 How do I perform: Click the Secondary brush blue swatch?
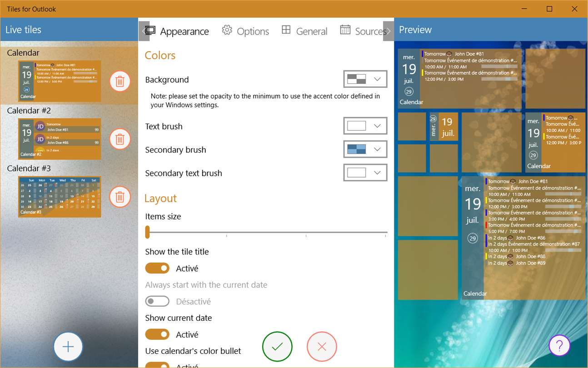tap(356, 149)
